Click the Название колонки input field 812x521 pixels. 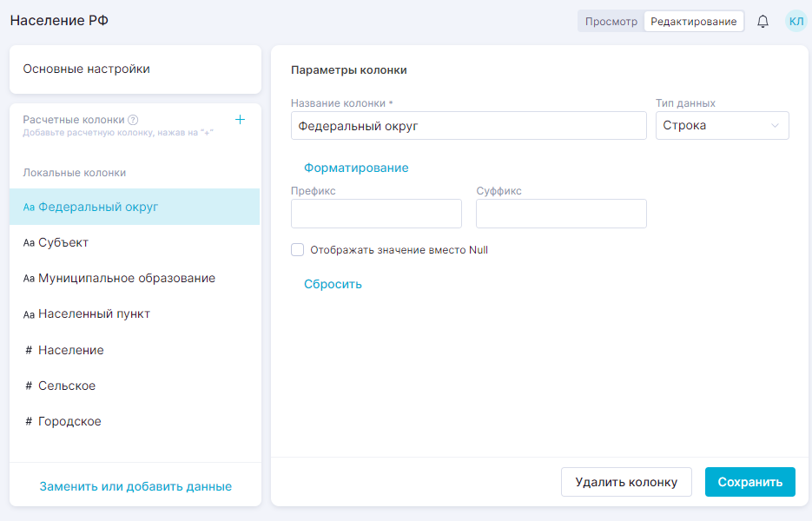pyautogui.click(x=468, y=126)
